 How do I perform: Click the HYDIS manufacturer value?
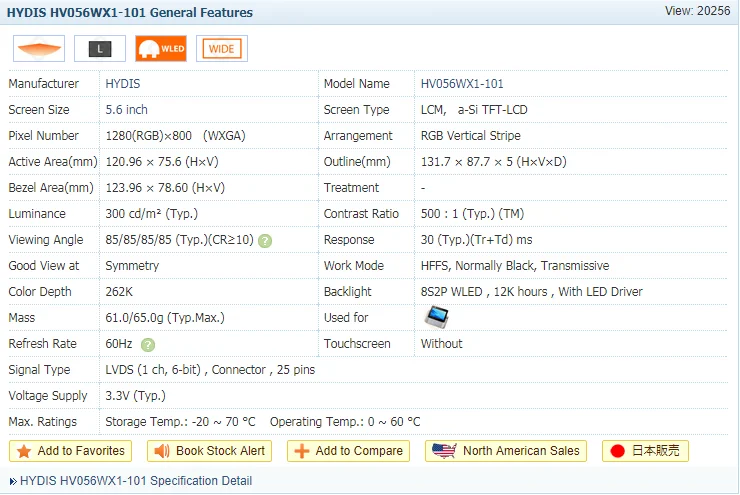coord(123,84)
